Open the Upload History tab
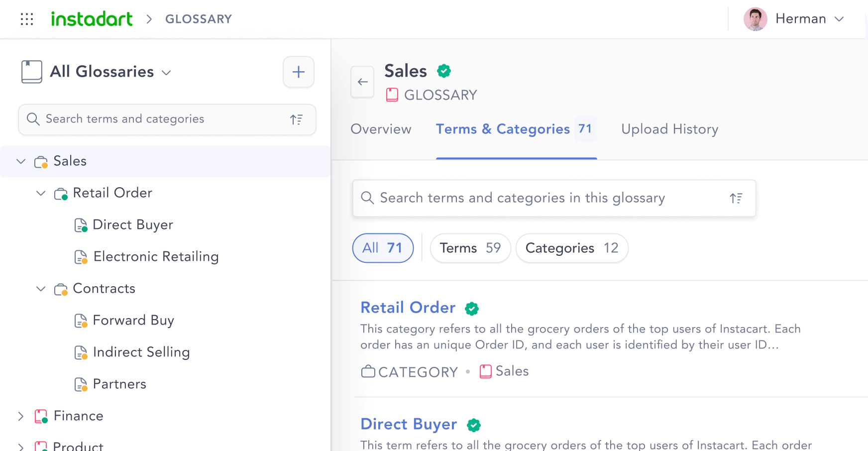This screenshot has height=451, width=868. (669, 129)
